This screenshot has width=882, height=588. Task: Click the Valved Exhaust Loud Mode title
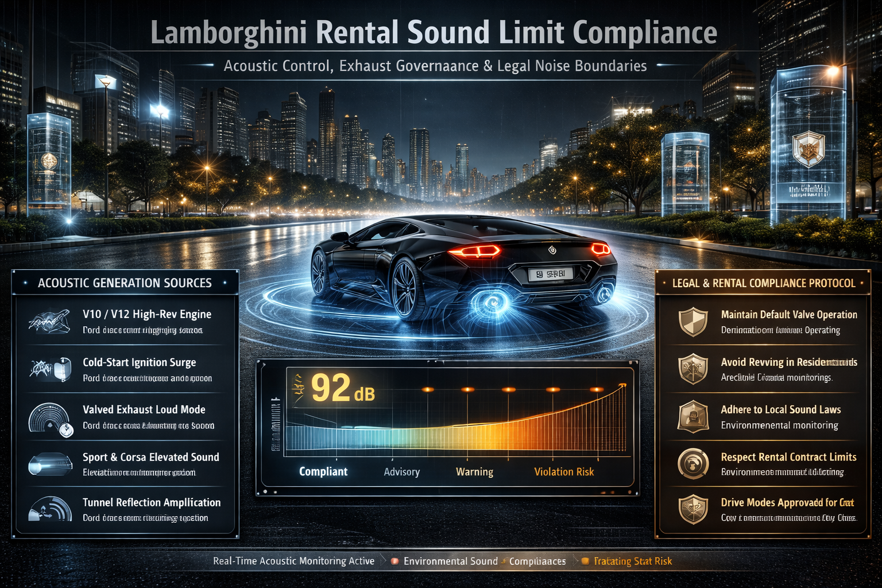[x=144, y=409]
